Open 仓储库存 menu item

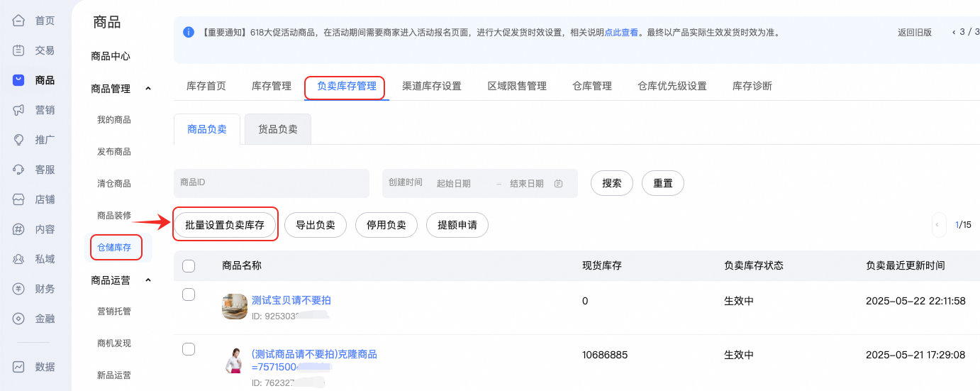click(x=114, y=247)
